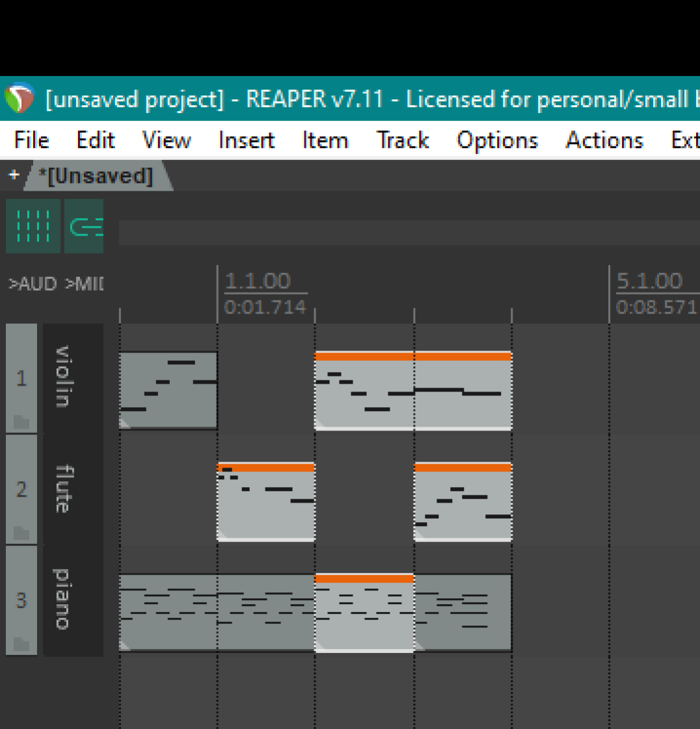The width and height of the screenshot is (700, 729).
Task: Click the corner triangle on first flute item
Action: [222, 535]
